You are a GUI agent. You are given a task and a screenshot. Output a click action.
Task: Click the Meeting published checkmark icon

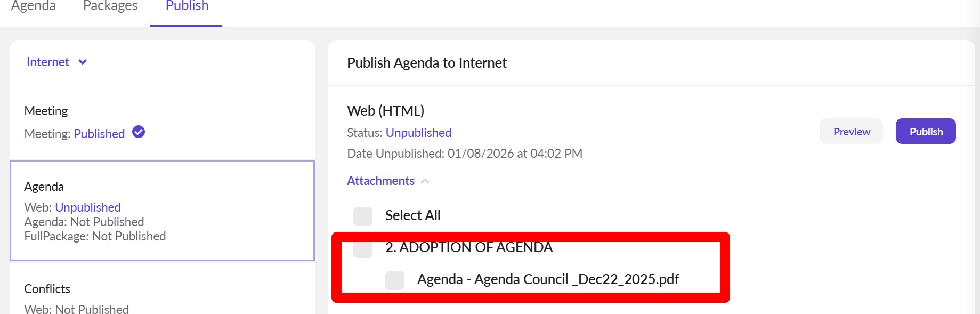(x=139, y=132)
